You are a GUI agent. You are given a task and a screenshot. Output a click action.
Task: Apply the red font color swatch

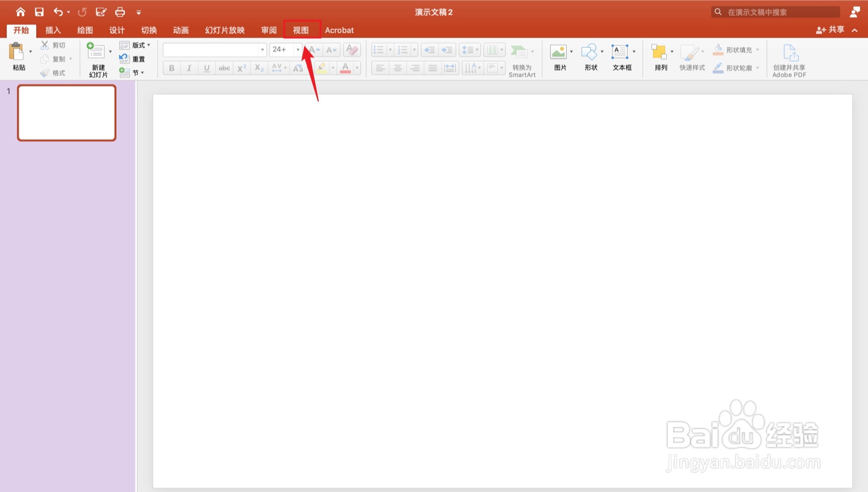(346, 68)
